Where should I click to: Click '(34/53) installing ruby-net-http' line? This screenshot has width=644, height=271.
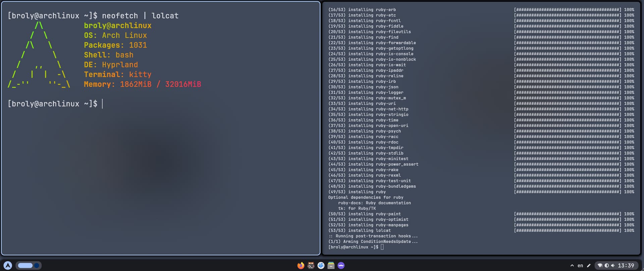tap(368, 109)
